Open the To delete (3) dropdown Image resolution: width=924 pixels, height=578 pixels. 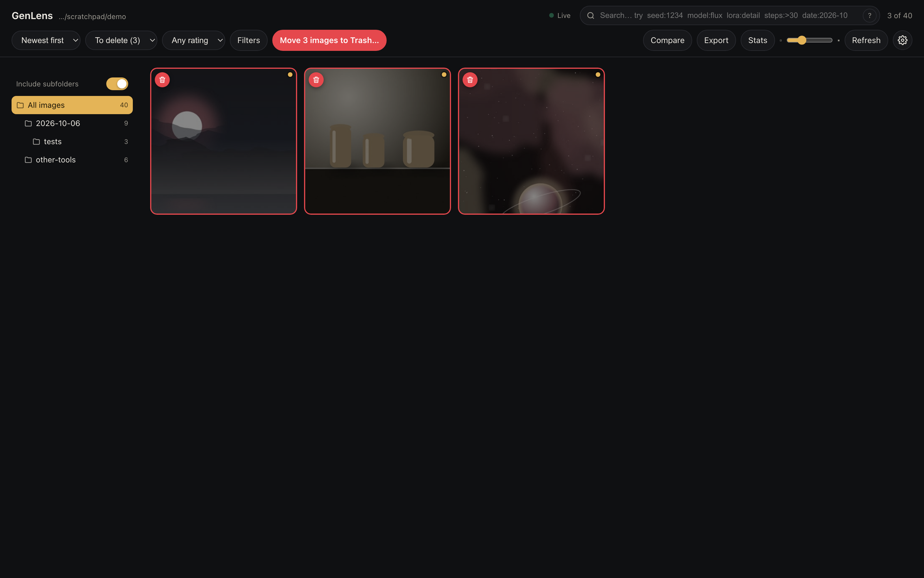tap(121, 40)
